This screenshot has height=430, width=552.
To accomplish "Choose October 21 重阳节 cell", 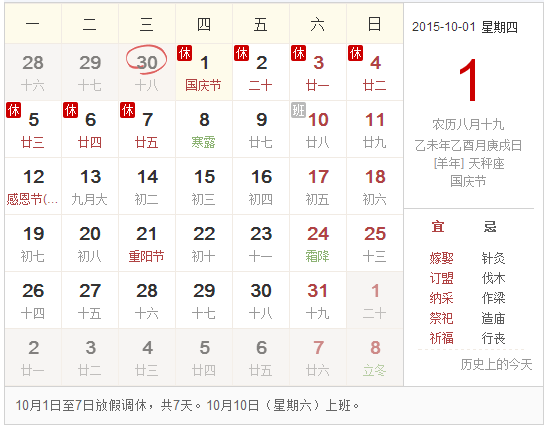I will 147,243.
